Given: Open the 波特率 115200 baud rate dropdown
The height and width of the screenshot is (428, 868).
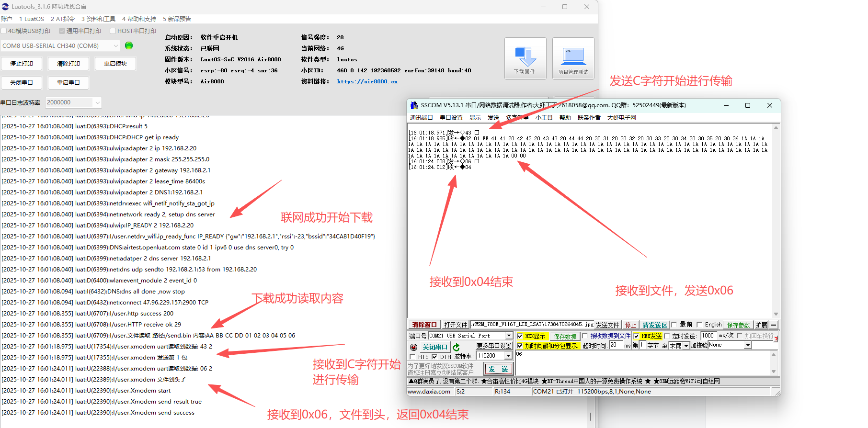Looking at the screenshot, I should pyautogui.click(x=508, y=356).
